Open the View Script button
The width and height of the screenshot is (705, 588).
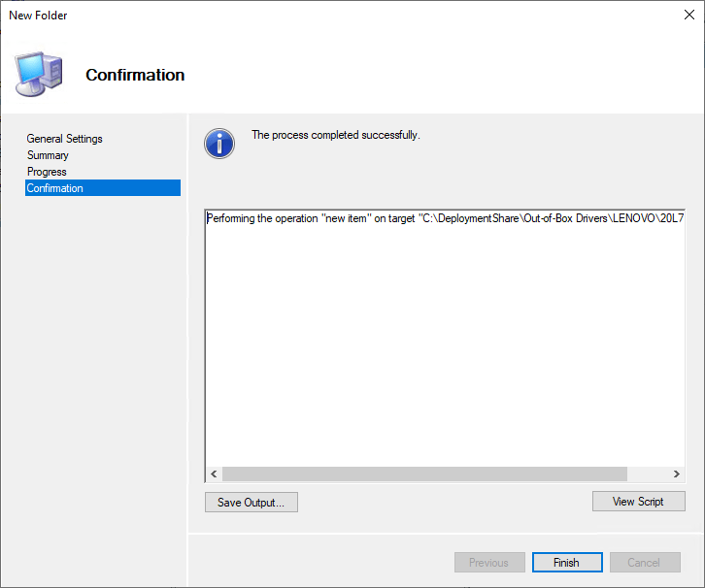[x=638, y=502]
